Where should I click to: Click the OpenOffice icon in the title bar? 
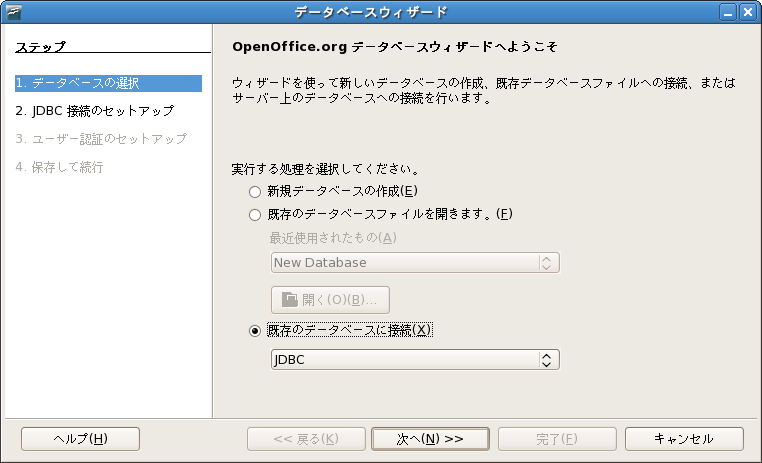click(x=14, y=12)
